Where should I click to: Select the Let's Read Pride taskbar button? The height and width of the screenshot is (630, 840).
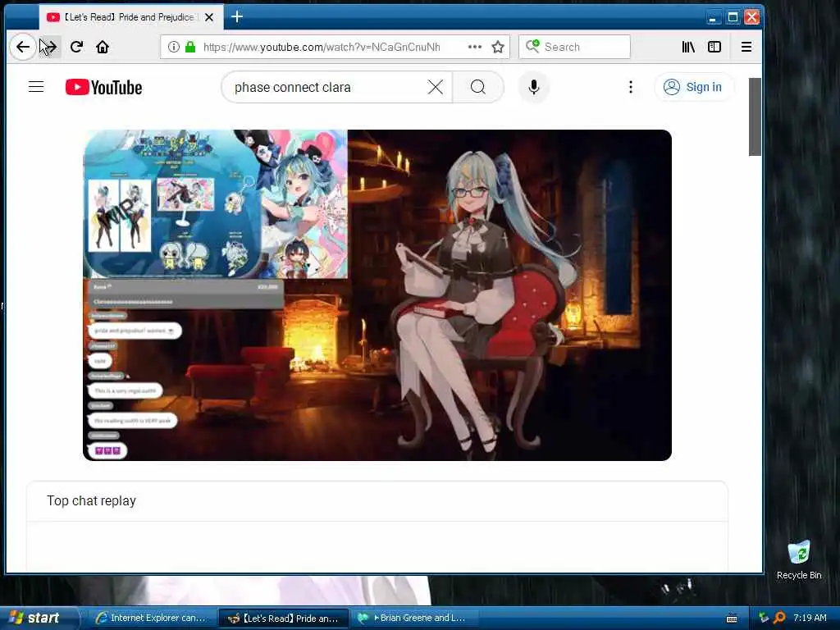pos(284,619)
